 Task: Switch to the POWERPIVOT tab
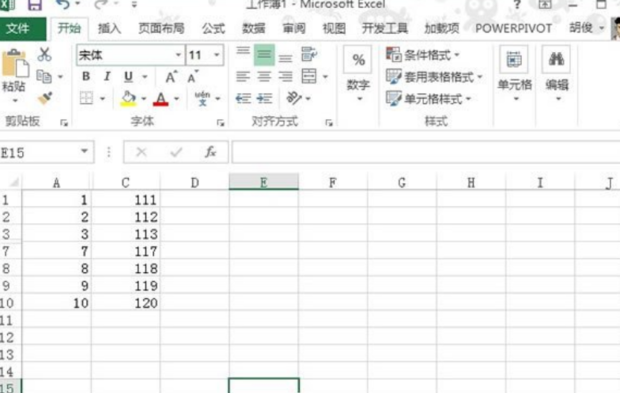513,28
